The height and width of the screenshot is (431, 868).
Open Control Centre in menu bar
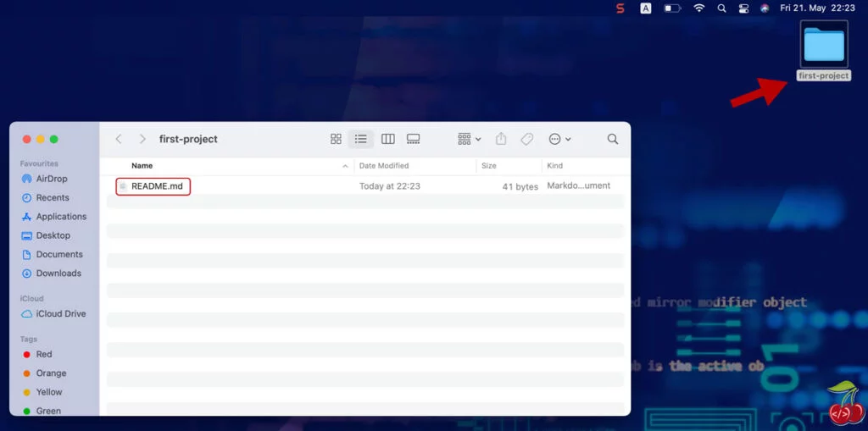[743, 8]
